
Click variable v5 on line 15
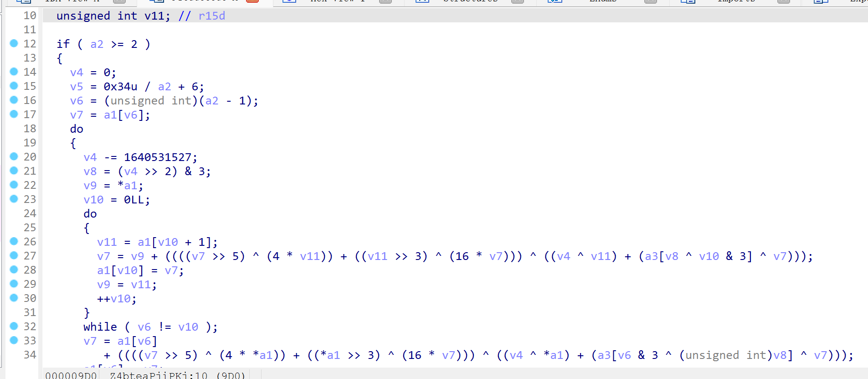(x=77, y=87)
